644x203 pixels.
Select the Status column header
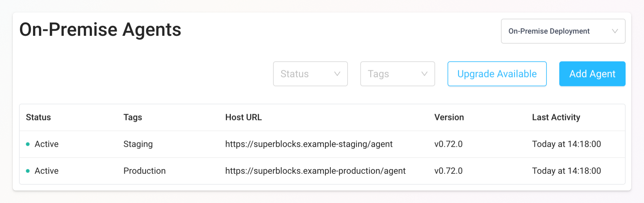38,117
